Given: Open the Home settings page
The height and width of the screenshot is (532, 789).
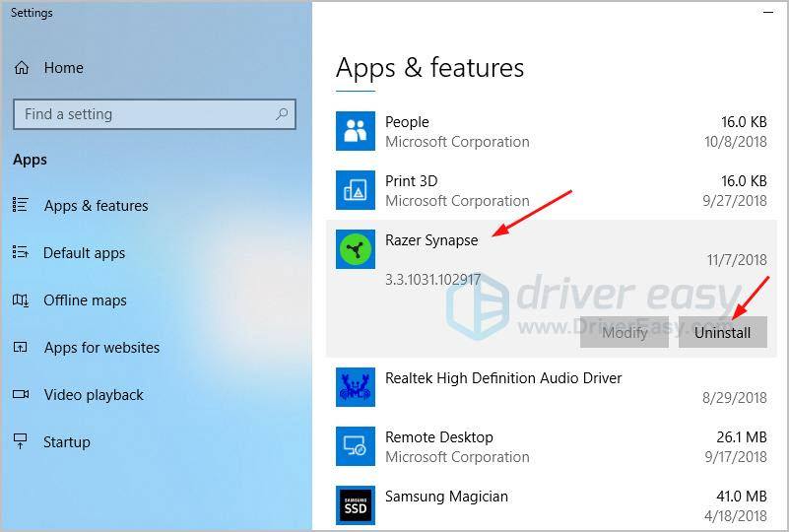Looking at the screenshot, I should [63, 68].
